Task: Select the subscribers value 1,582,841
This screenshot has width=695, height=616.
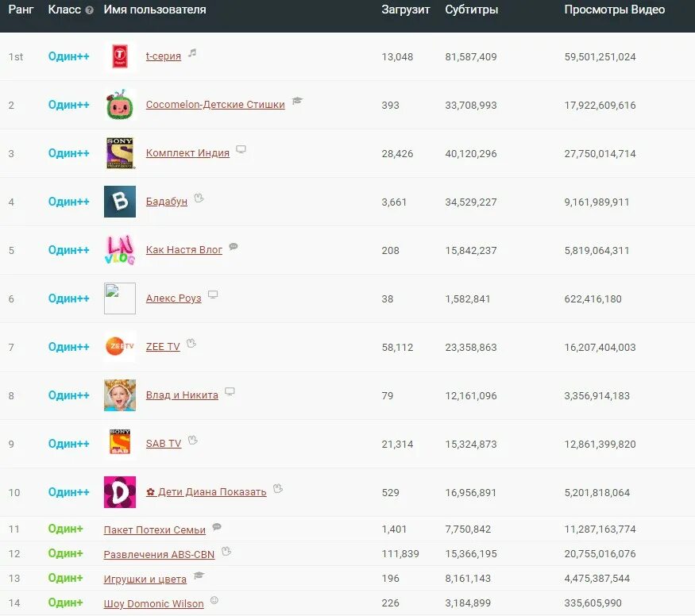Action: 468,299
